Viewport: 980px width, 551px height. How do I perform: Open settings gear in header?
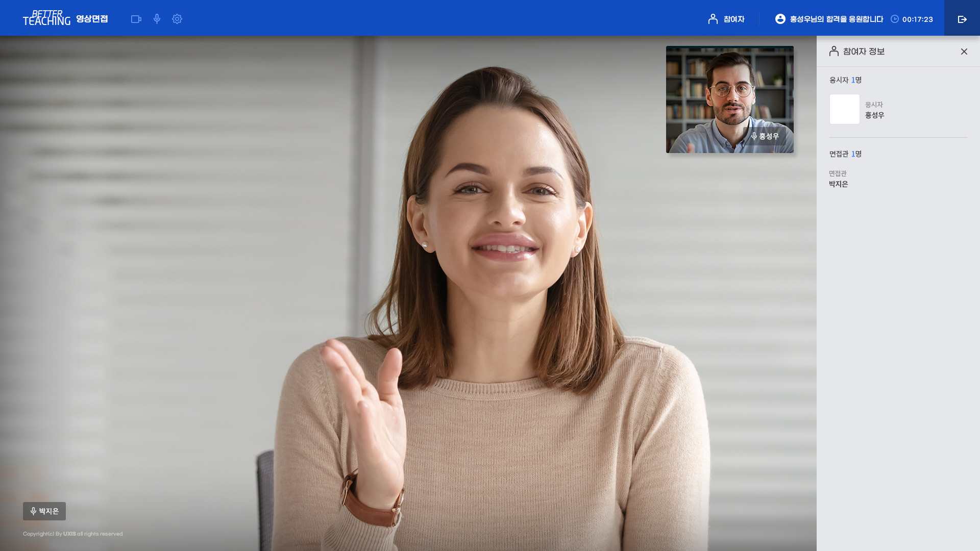click(x=177, y=19)
